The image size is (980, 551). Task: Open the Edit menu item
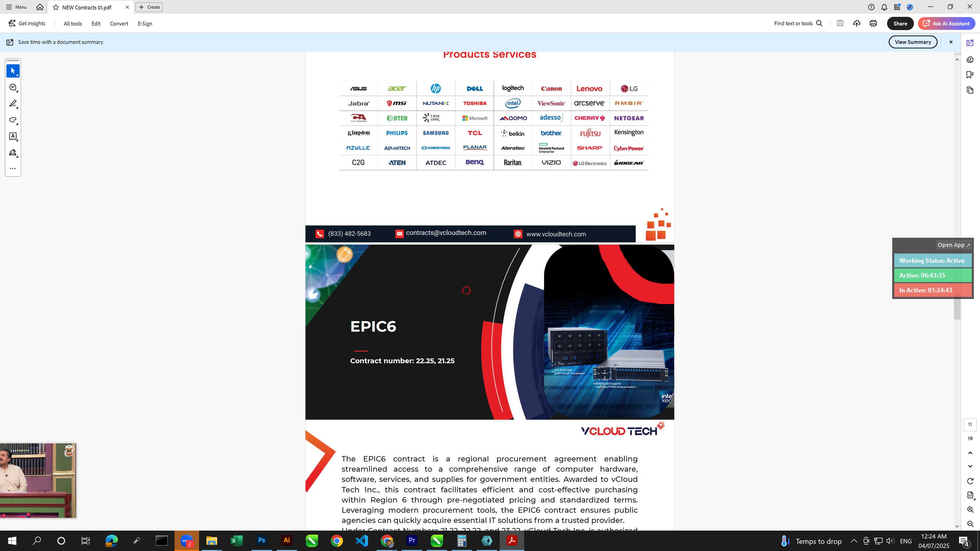(96, 23)
